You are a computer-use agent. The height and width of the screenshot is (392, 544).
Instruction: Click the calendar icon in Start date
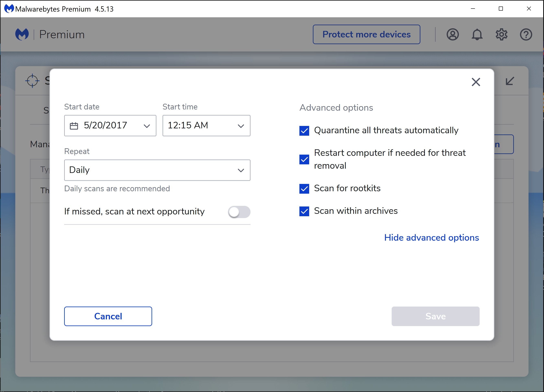pos(74,126)
